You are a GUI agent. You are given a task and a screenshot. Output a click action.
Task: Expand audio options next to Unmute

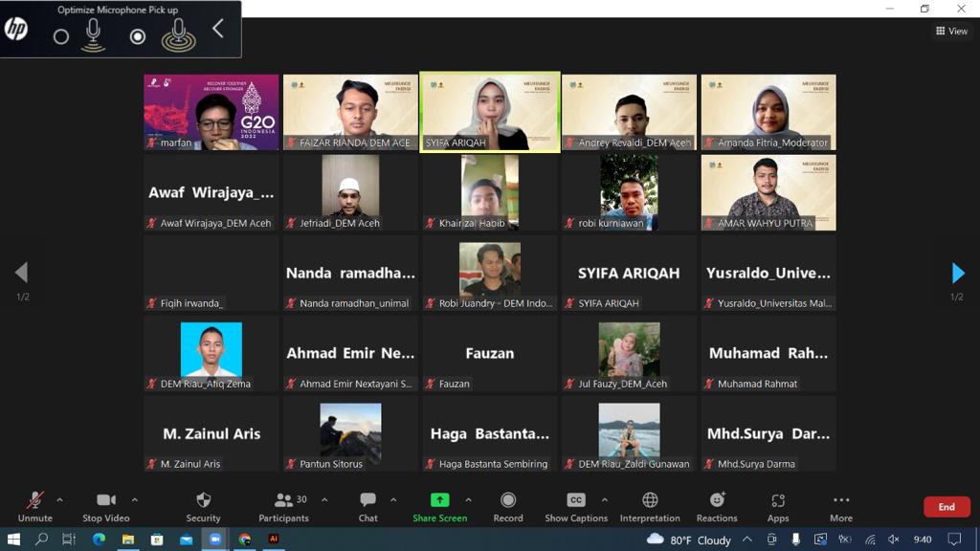(60, 499)
